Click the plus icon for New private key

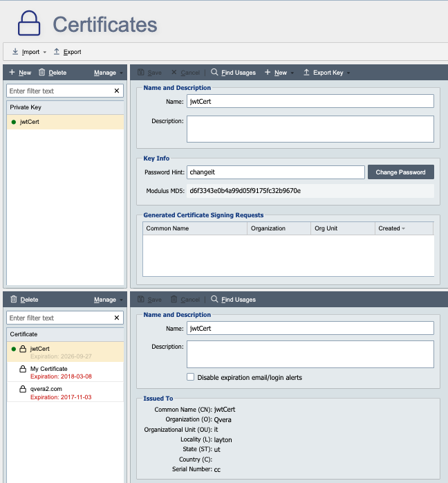(x=12, y=72)
